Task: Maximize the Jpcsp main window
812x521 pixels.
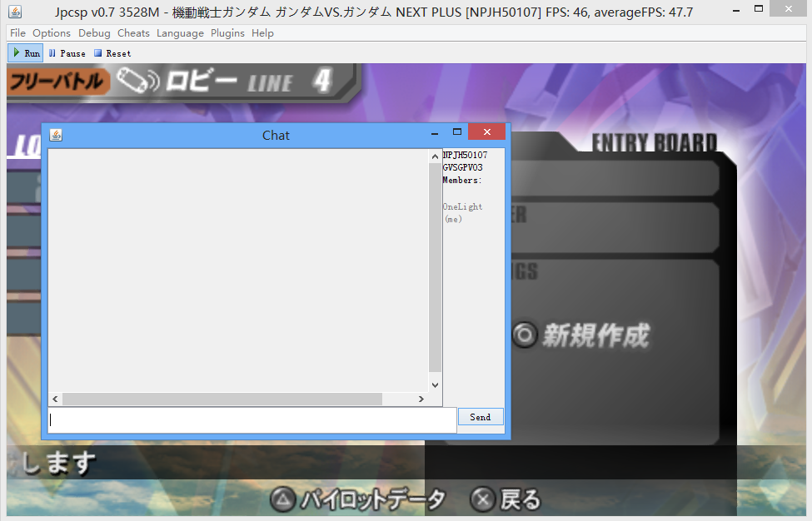Action: point(759,9)
